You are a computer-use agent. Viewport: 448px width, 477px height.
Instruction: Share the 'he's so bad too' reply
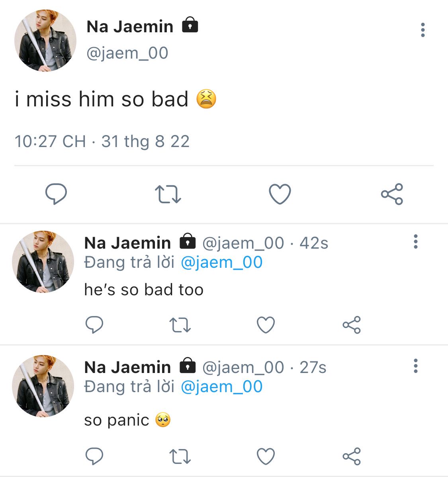point(351,325)
